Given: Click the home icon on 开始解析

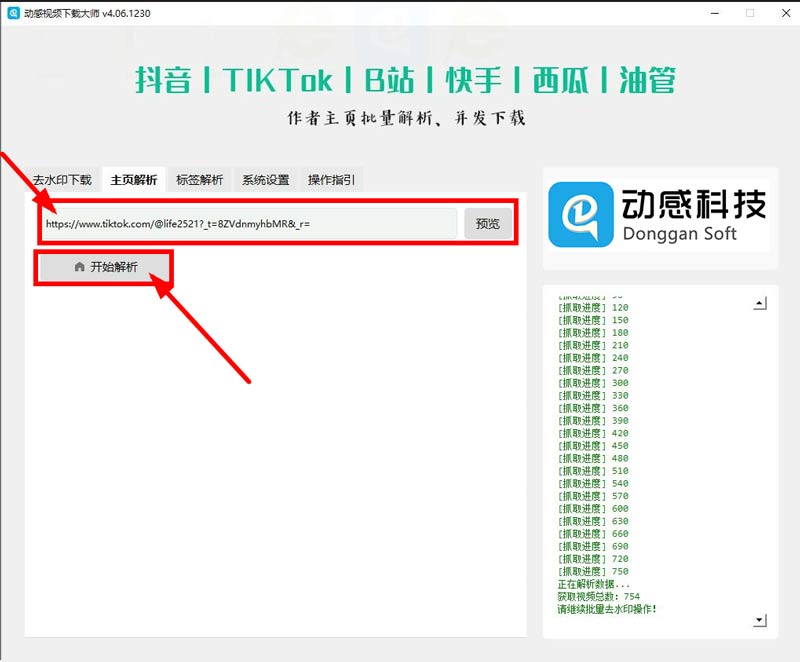Looking at the screenshot, I should (x=79, y=267).
